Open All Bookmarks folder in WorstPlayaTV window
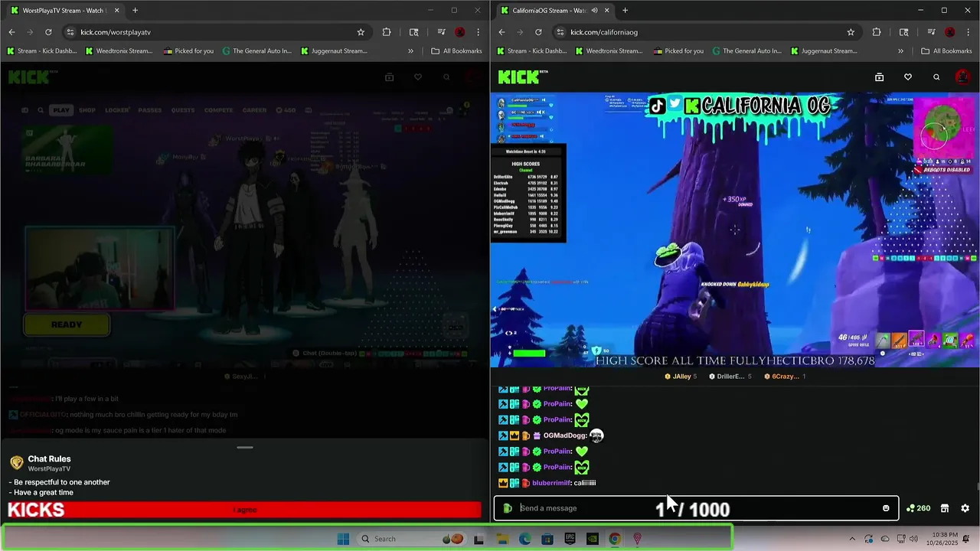Screen dimensions: 980x551 tap(456, 51)
